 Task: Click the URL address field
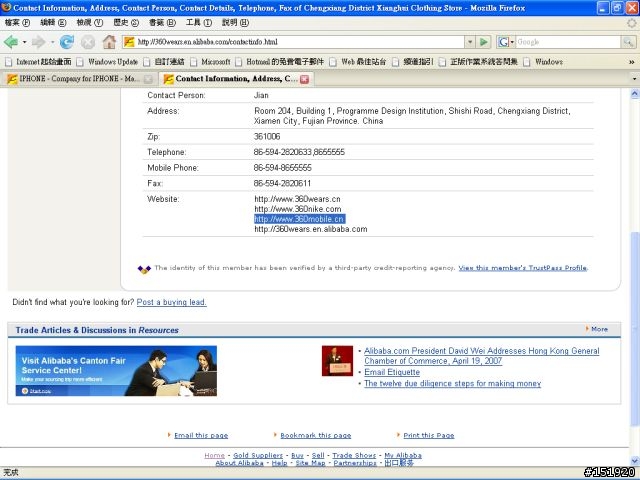tap(300, 42)
